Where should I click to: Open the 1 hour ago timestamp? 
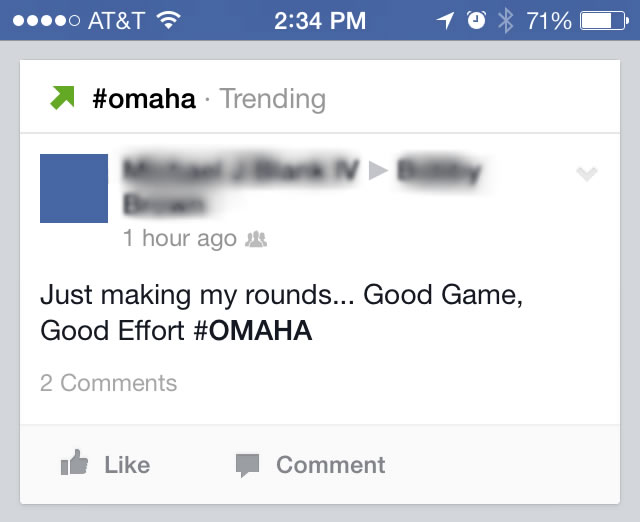tap(180, 238)
